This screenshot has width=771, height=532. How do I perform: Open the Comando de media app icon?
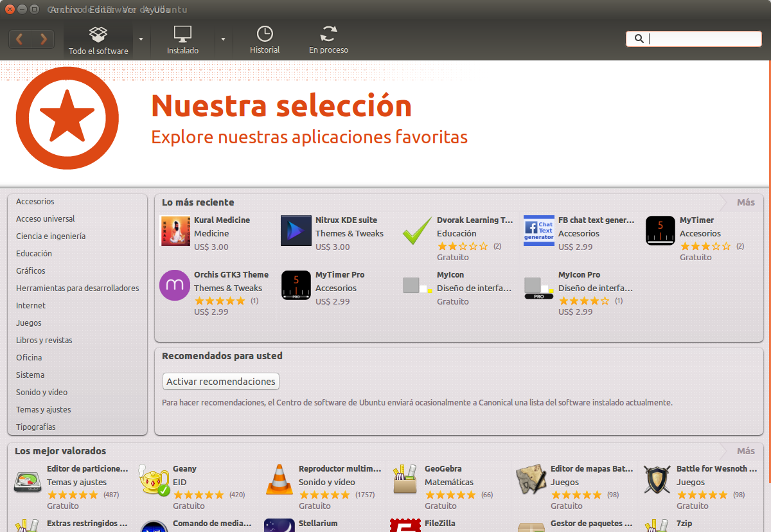154,526
